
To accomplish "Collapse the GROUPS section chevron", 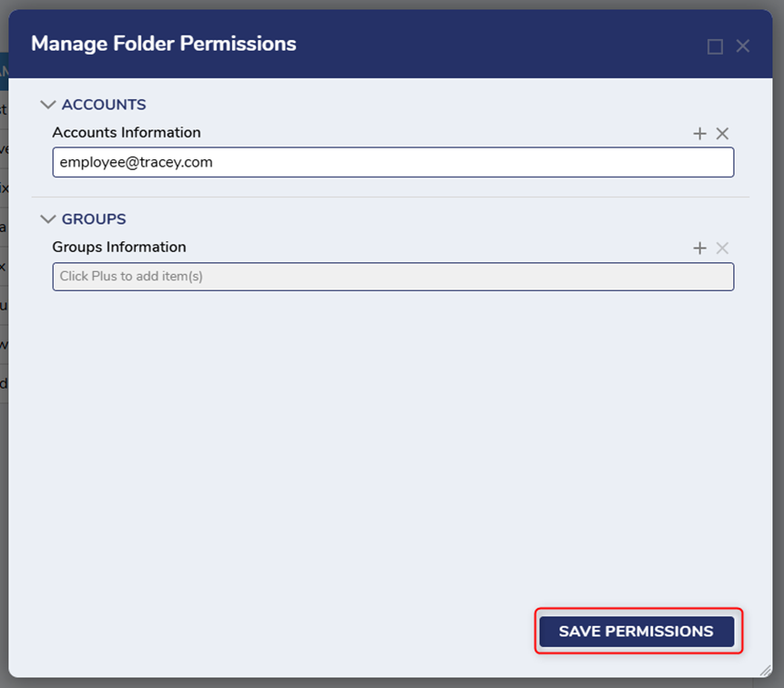I will click(x=48, y=219).
